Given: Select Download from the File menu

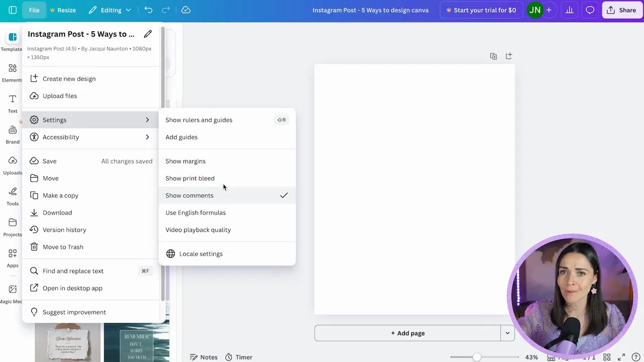Looking at the screenshot, I should click(x=57, y=212).
